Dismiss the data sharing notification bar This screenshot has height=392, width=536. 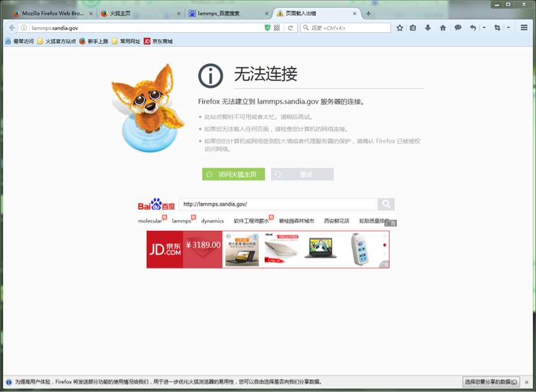[x=527, y=382]
